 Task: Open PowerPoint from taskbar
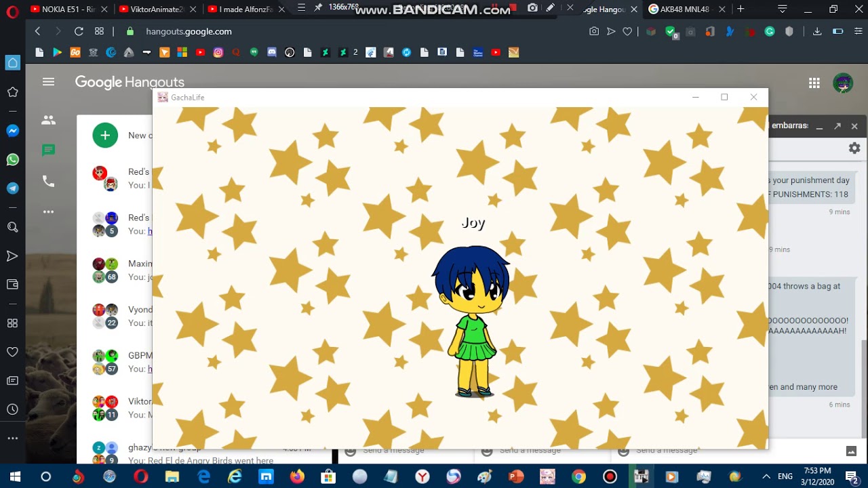(x=516, y=476)
